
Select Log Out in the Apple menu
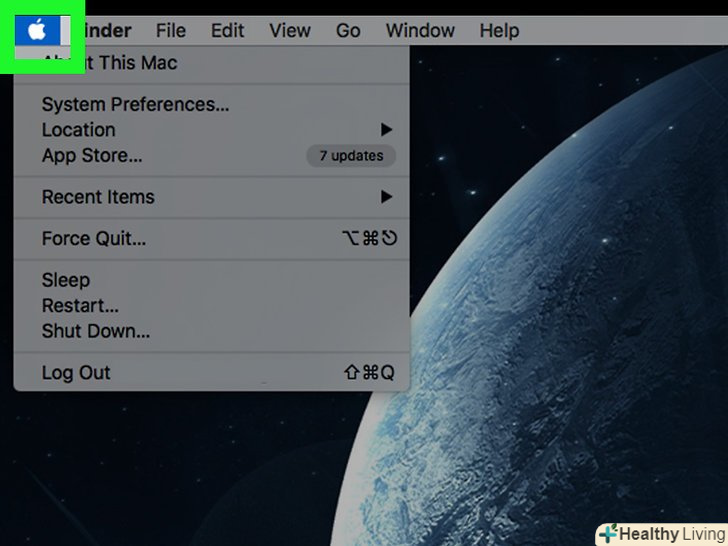[x=212, y=372]
